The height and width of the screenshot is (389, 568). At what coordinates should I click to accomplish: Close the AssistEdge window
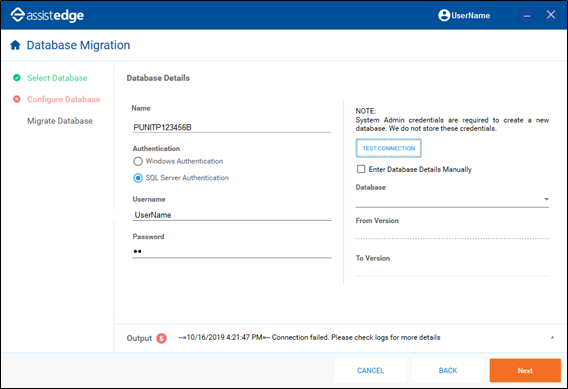tap(551, 15)
